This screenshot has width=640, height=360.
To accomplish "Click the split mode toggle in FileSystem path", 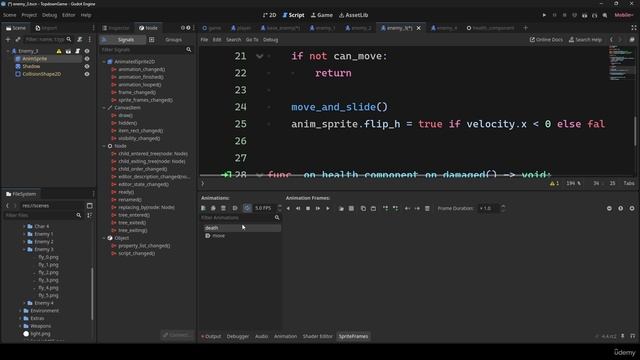I will (x=89, y=205).
